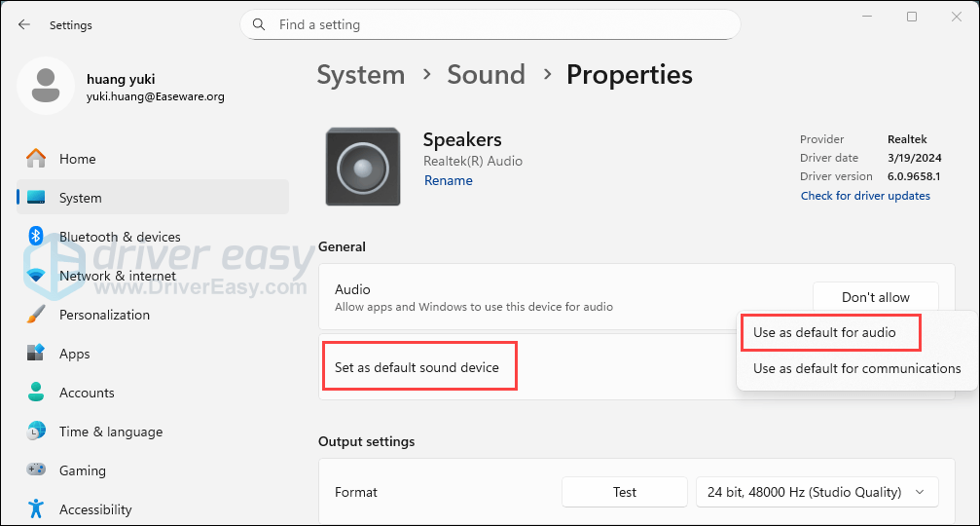Click the Rename link

(x=449, y=180)
